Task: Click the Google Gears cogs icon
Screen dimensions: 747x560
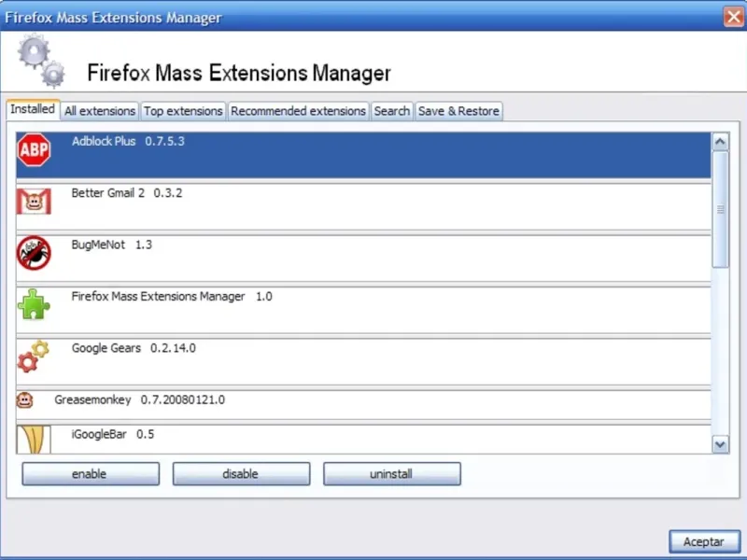Action: tap(34, 357)
